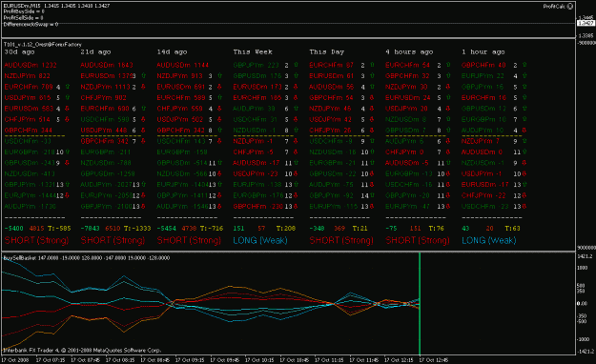Click the down arrow beside NZDJPYm 1113
The height and width of the screenshot is (364, 596).
[143, 87]
